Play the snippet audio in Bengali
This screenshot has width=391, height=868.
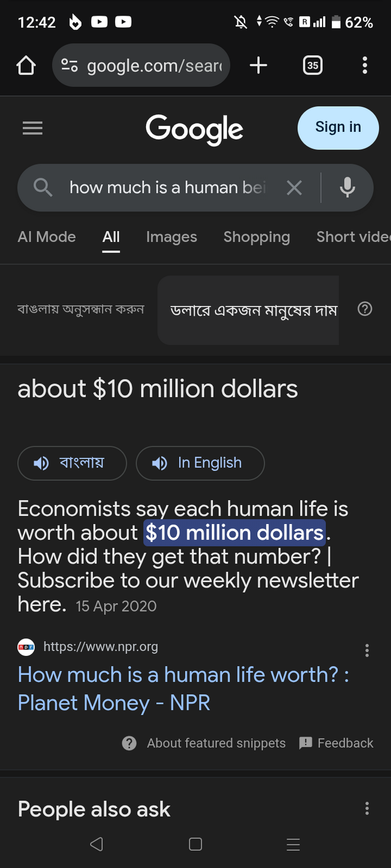72,463
